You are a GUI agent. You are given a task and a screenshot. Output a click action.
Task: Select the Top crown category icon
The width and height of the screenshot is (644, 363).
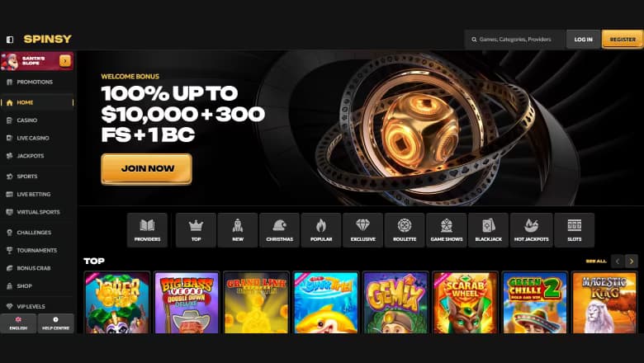point(196,230)
